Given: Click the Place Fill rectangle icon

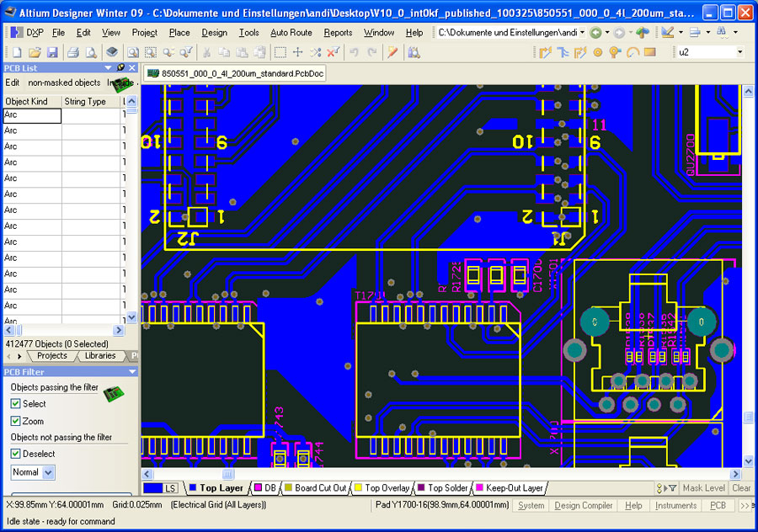Looking at the screenshot, I should tap(649, 52).
